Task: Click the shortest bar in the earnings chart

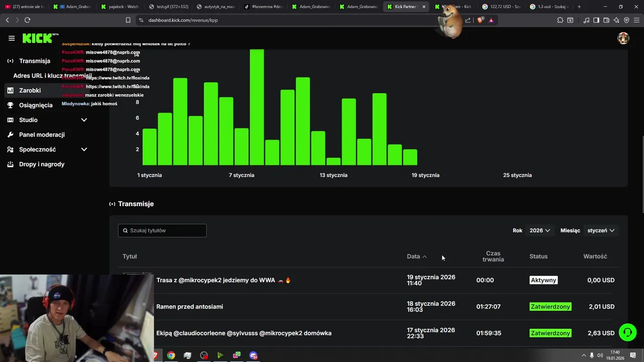Action: click(333, 161)
